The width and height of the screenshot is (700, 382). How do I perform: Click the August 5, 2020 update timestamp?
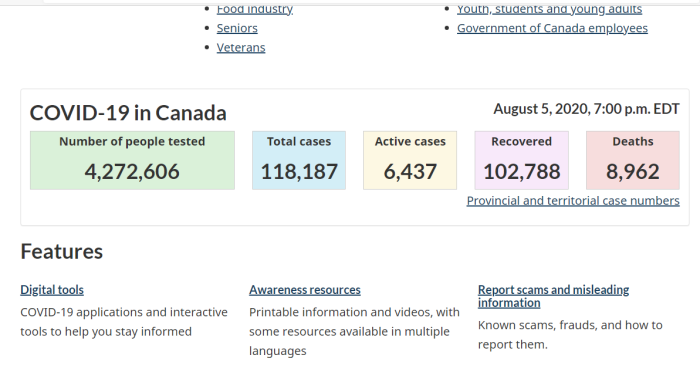586,109
